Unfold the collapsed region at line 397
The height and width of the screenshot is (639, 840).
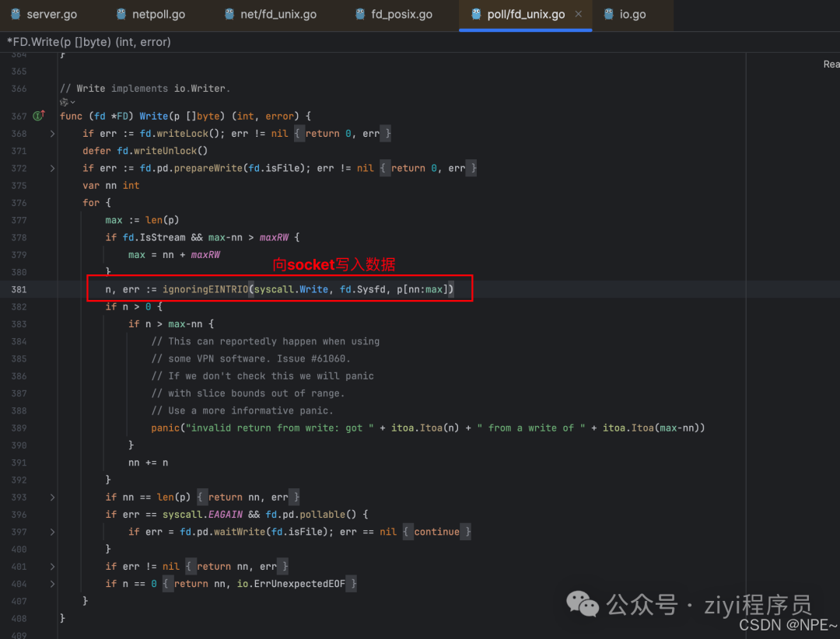[x=52, y=532]
